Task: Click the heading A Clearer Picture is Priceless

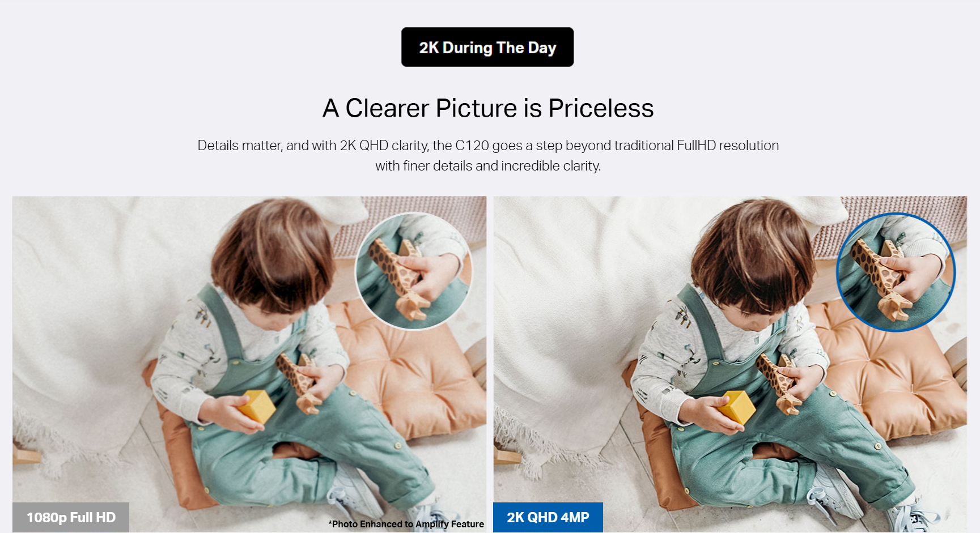Action: click(x=488, y=108)
